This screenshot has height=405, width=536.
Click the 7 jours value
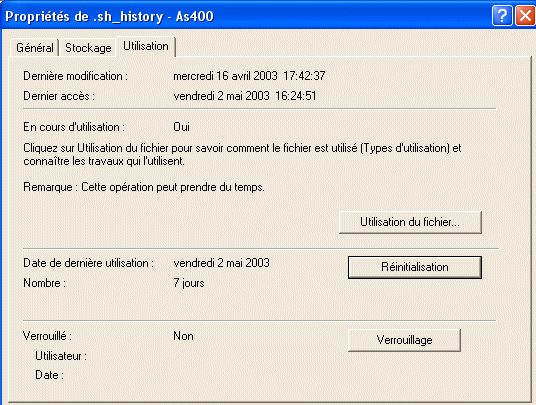pyautogui.click(x=189, y=283)
